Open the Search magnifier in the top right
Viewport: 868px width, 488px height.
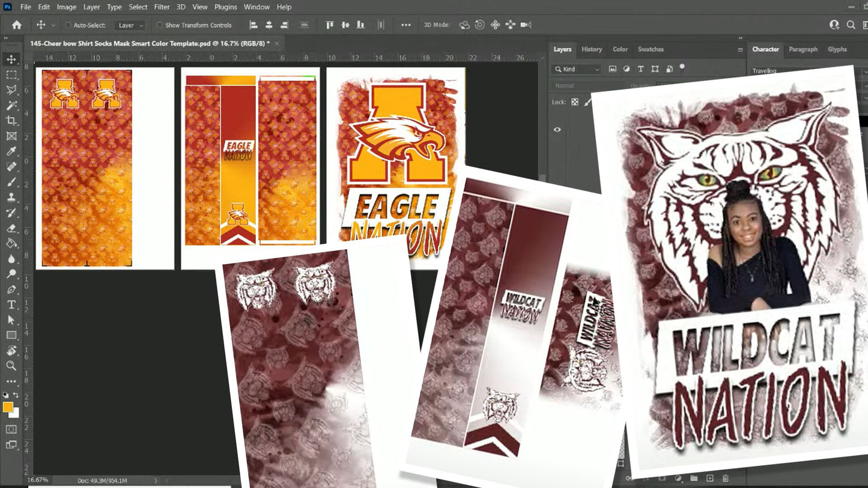tap(851, 25)
